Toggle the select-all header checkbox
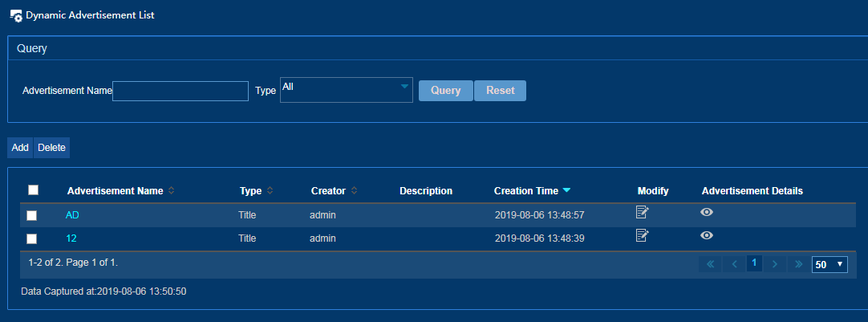 point(33,190)
